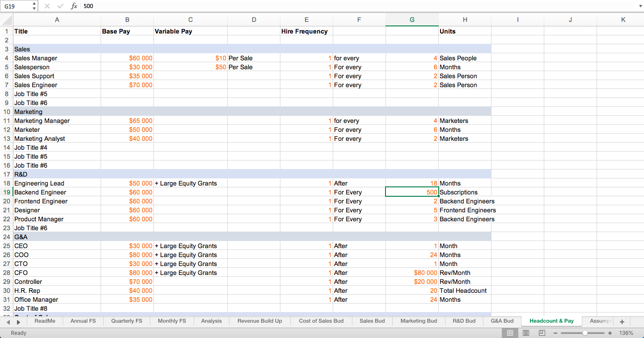This screenshot has width=644, height=338.
Task: Click the 136% zoom level
Action: coord(626,333)
